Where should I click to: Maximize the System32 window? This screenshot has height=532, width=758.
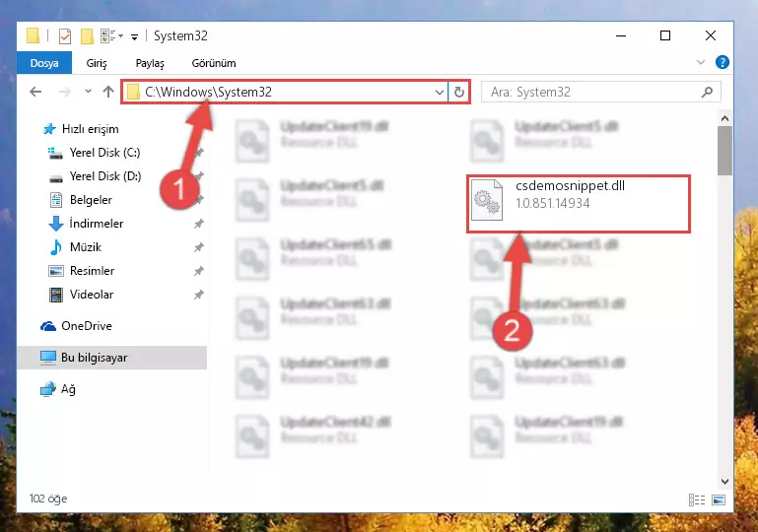665,35
